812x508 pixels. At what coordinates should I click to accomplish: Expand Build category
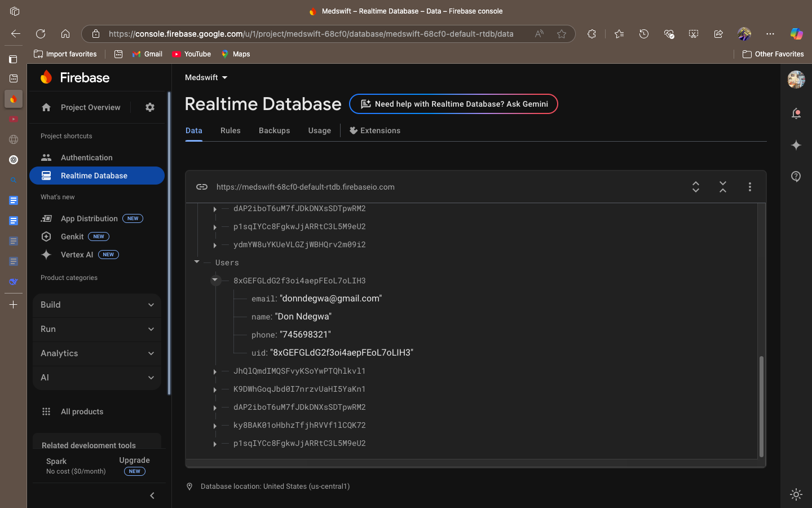pos(97,305)
